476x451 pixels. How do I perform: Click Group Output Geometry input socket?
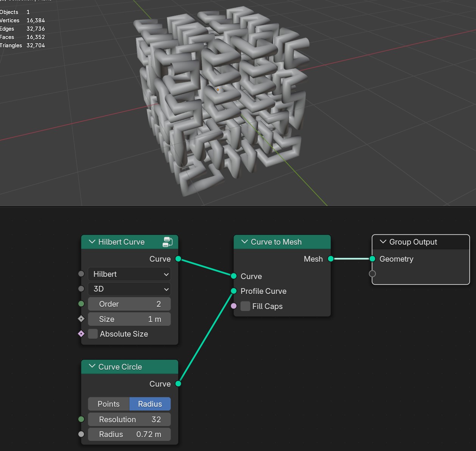click(372, 259)
